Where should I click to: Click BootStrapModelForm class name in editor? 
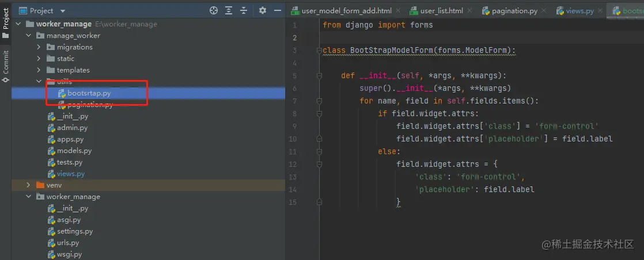[x=391, y=51]
